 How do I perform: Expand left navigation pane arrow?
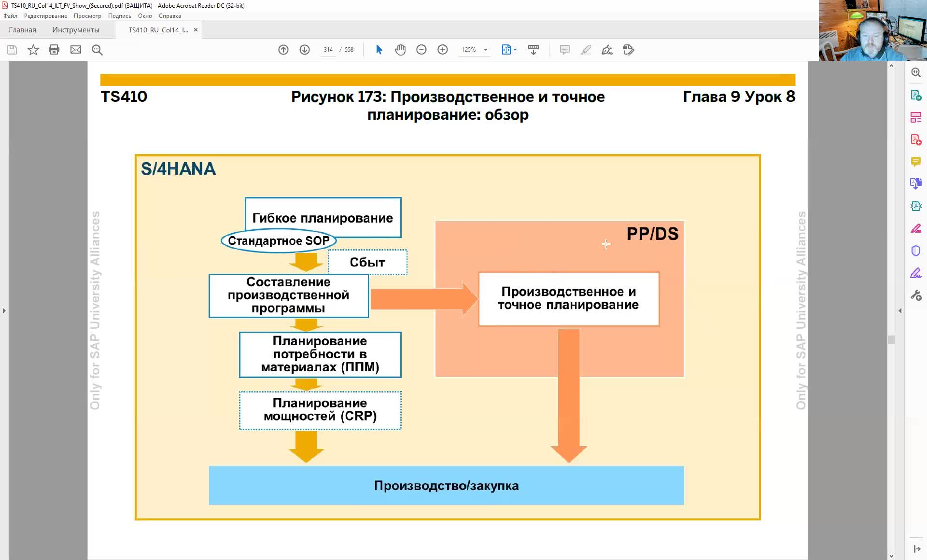[4, 310]
